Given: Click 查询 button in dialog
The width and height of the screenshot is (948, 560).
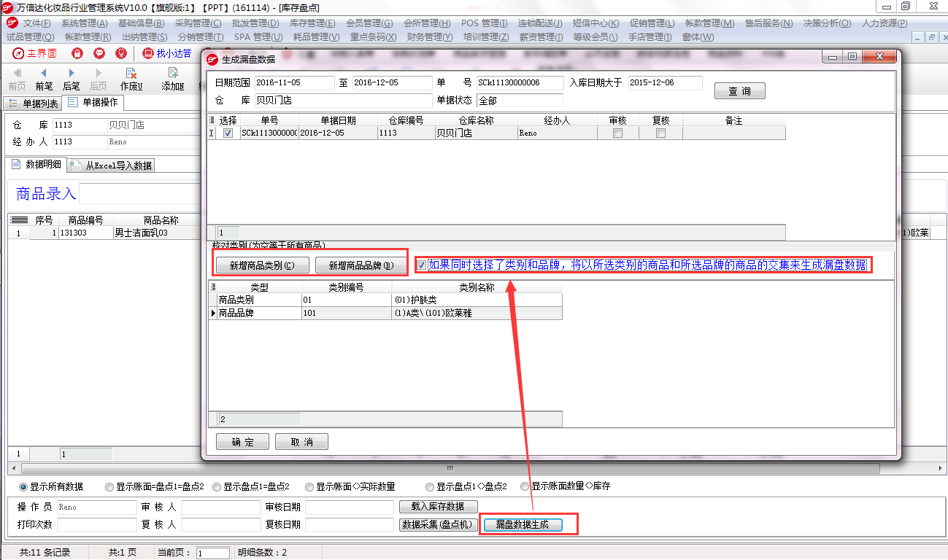Looking at the screenshot, I should point(739,91).
